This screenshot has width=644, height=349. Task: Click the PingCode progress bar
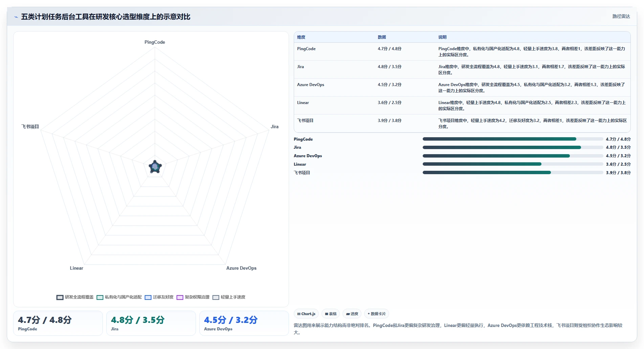coord(513,139)
